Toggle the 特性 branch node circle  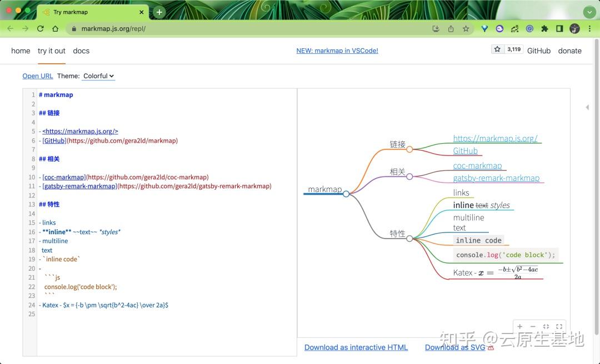tap(409, 239)
